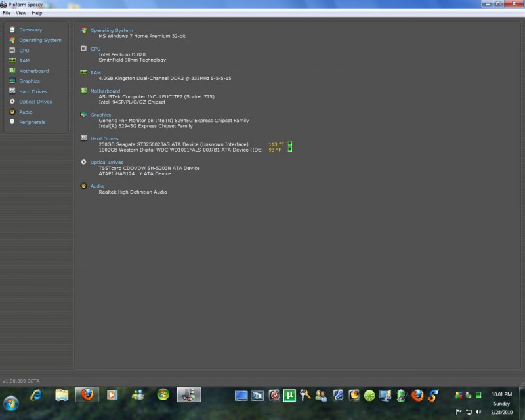Image resolution: width=525 pixels, height=420 pixels.
Task: Open the View menu
Action: (x=21, y=13)
